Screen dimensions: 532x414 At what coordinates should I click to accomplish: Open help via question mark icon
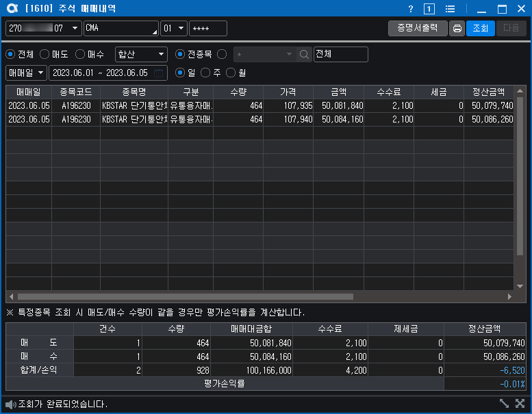411,9
